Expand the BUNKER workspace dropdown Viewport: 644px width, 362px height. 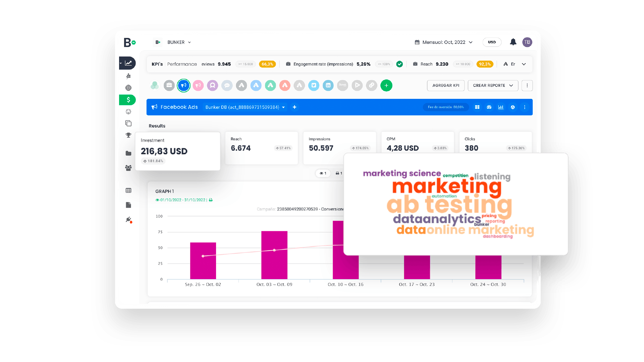pos(179,42)
